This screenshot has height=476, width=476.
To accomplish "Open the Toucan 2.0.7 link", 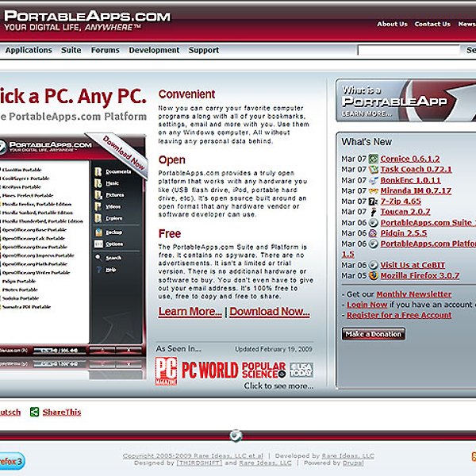I will (405, 212).
